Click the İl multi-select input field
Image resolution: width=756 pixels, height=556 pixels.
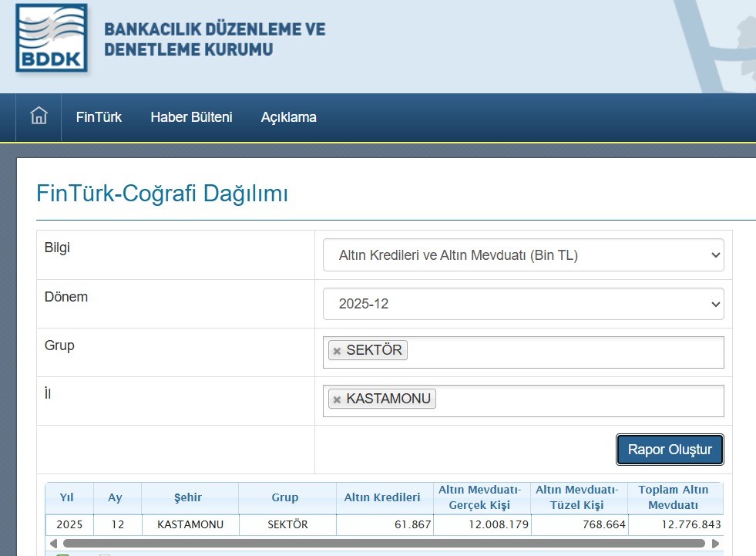click(x=578, y=400)
